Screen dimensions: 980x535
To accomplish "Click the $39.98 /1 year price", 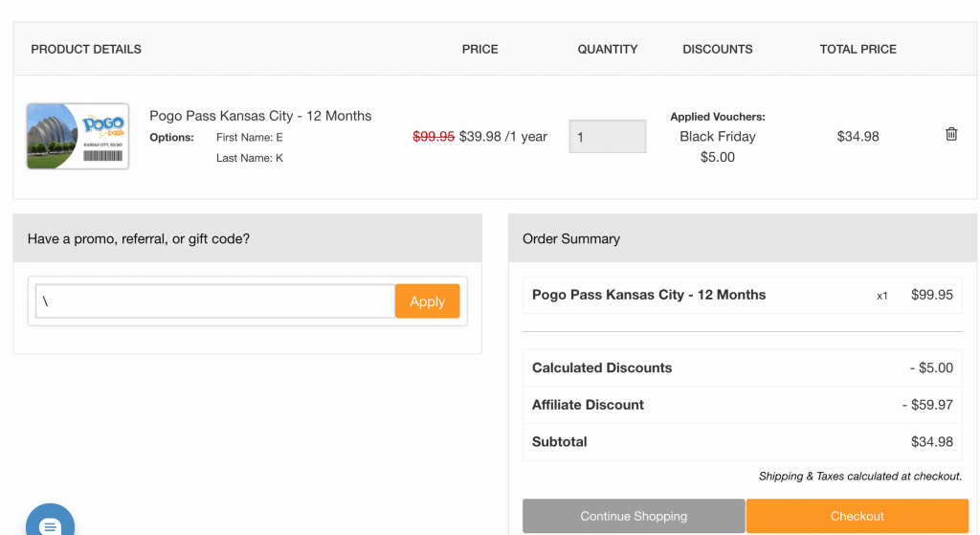I will tap(503, 136).
